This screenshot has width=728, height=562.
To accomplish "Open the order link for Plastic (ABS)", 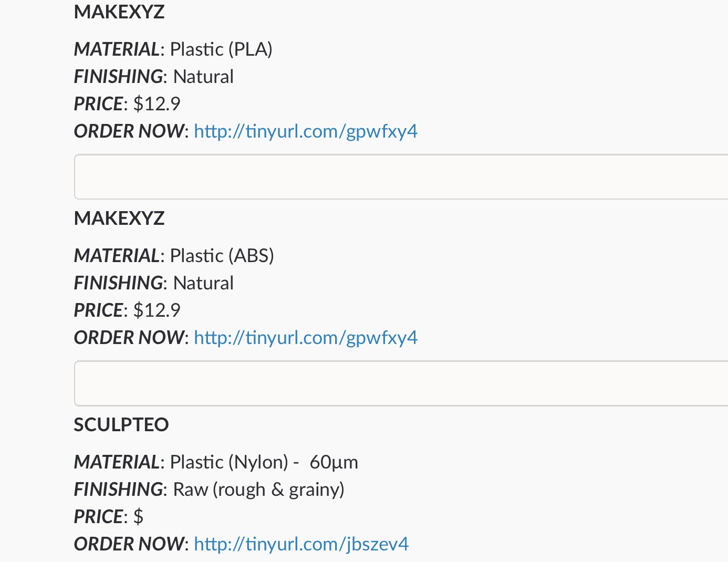I will pos(306,338).
